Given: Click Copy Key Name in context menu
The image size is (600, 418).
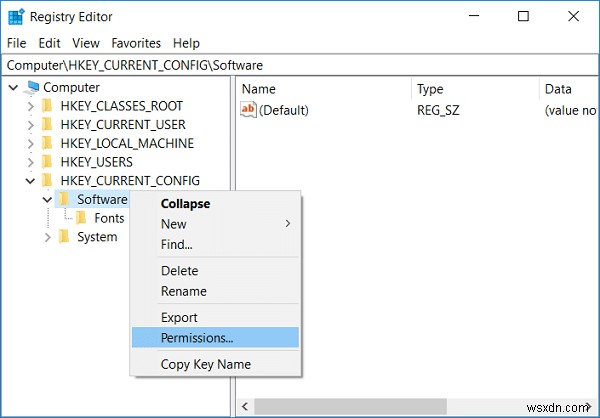Looking at the screenshot, I should pyautogui.click(x=205, y=364).
